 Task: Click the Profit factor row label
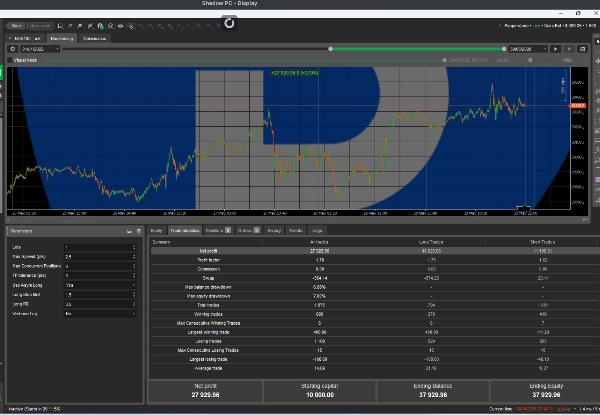[x=208, y=260]
